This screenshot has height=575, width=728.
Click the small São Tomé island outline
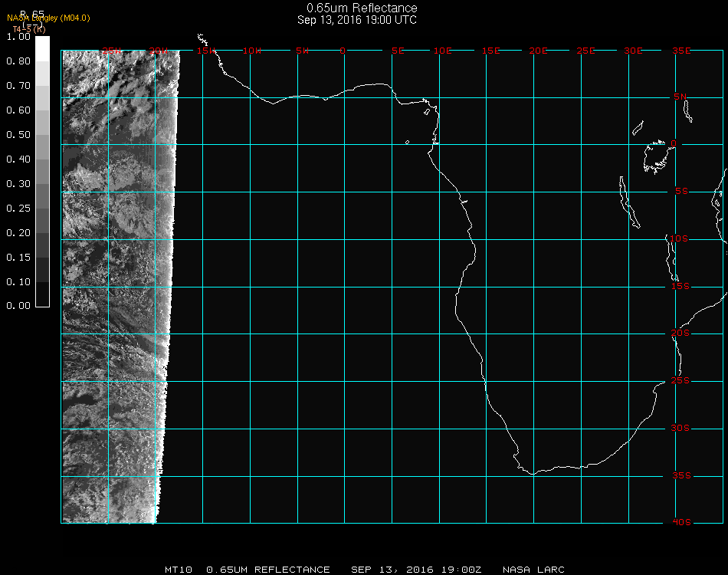(x=407, y=143)
